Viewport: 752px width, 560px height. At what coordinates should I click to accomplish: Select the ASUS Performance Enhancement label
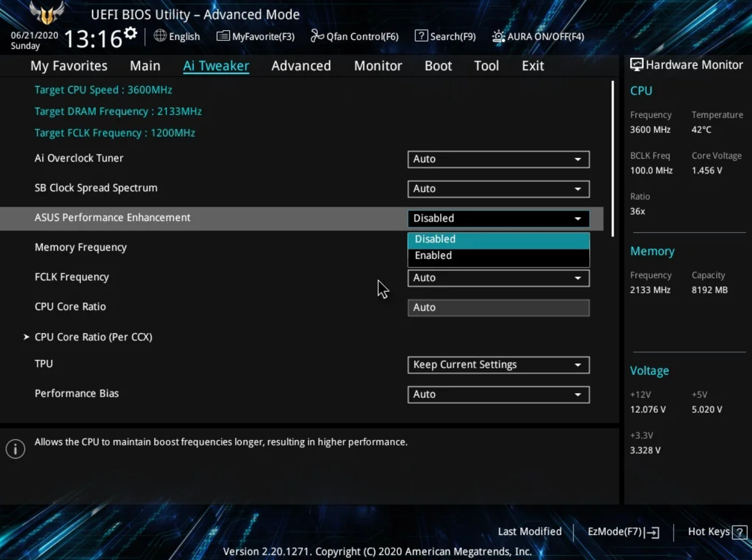pyautogui.click(x=113, y=218)
